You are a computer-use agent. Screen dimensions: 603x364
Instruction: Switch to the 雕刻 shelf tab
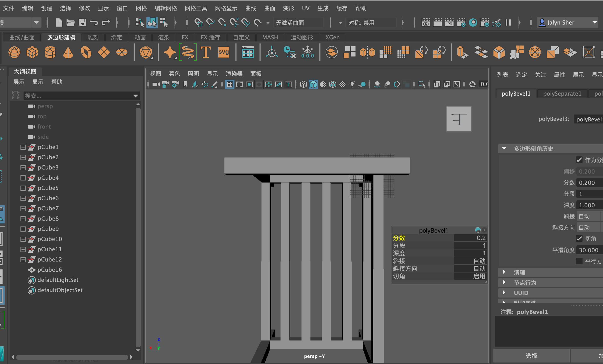(93, 37)
